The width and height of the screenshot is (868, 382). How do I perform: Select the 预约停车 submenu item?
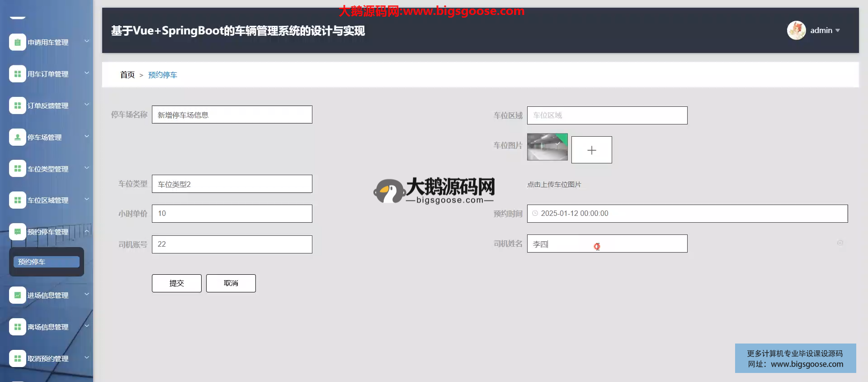[x=46, y=262]
